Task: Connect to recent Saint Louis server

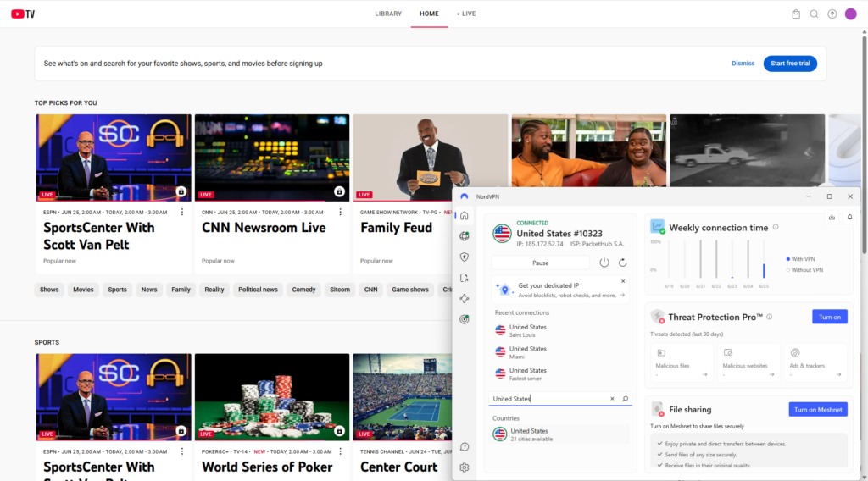Action: tap(559, 330)
